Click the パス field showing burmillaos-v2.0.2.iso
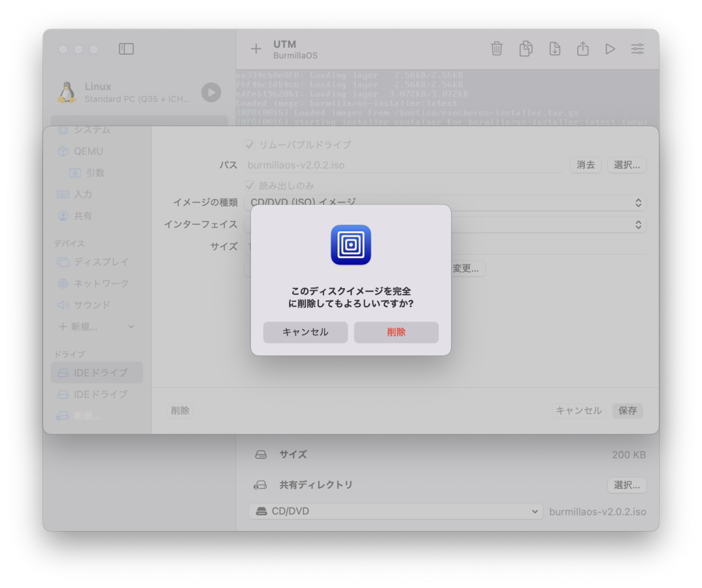702x588 pixels. click(404, 165)
